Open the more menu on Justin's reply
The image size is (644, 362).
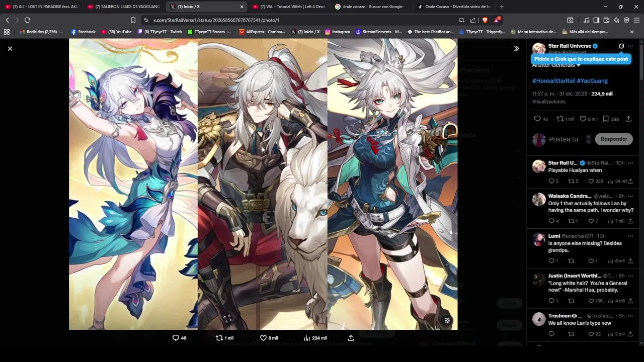click(630, 276)
